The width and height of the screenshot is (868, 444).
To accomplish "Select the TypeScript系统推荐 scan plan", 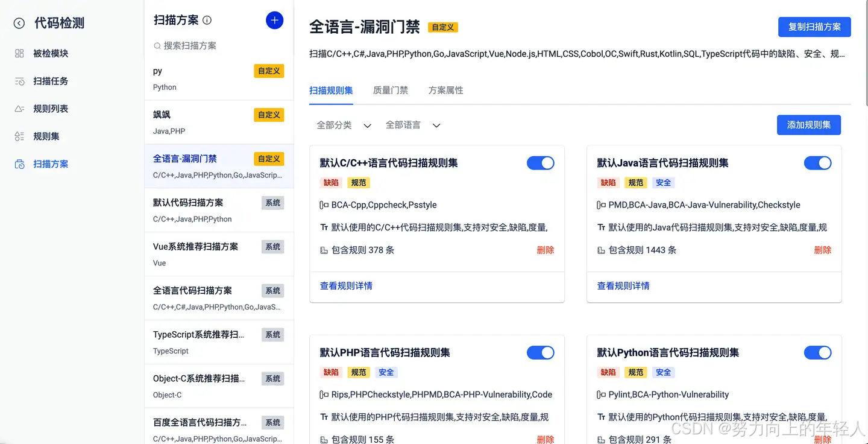I will [x=219, y=342].
